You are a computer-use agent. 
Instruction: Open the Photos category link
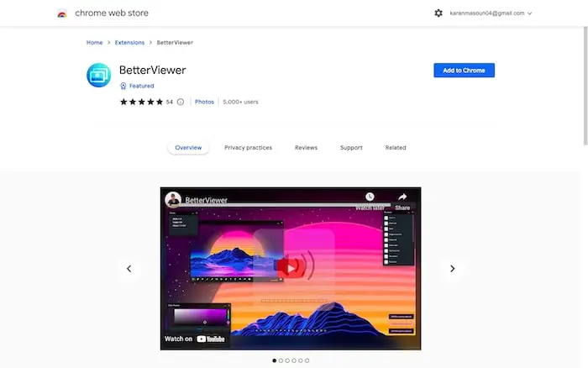click(x=204, y=102)
